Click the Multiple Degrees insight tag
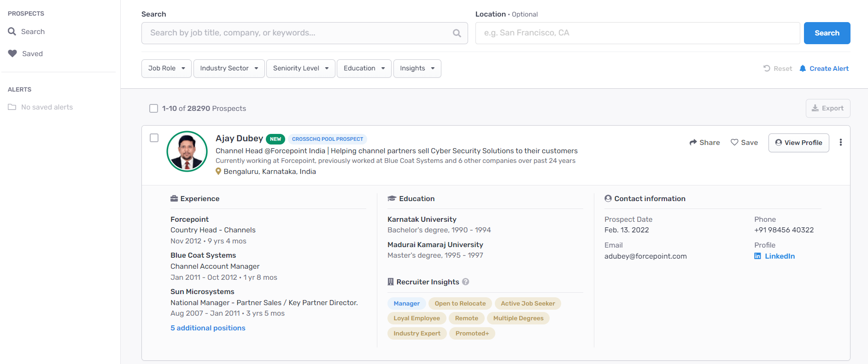This screenshot has width=868, height=364. (518, 318)
